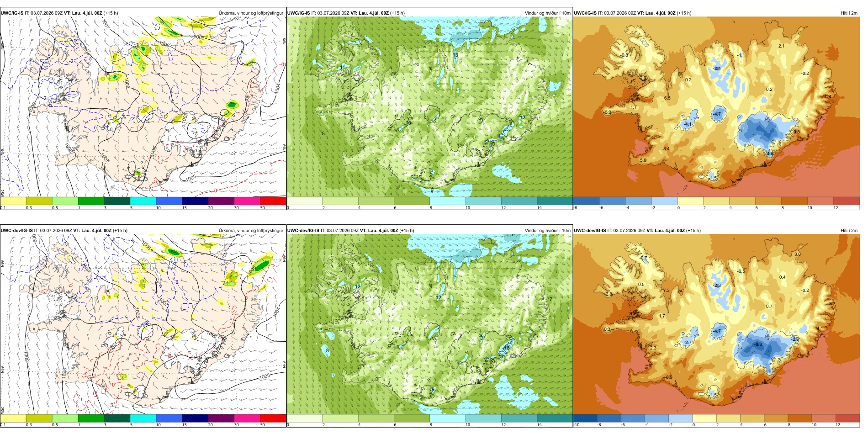This screenshot has width=868, height=434.
Task: Click the -8.3 glacier temperature on bottom map
Action: (x=757, y=344)
